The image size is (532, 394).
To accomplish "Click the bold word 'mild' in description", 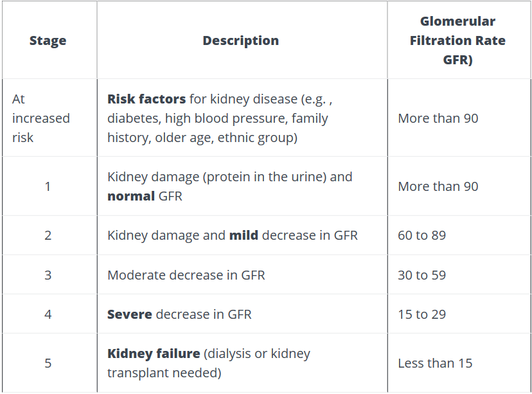I will (244, 235).
